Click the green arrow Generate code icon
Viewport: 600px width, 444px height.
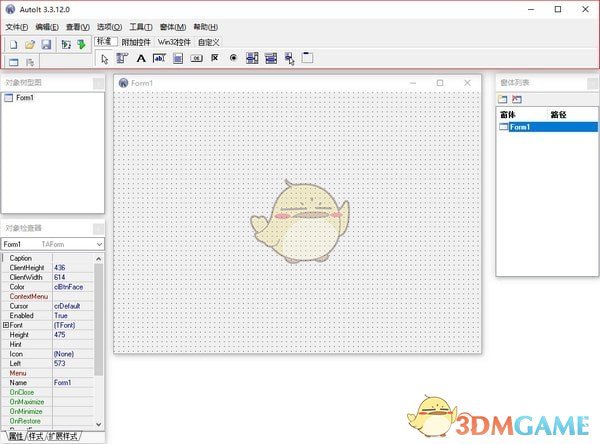pos(82,45)
